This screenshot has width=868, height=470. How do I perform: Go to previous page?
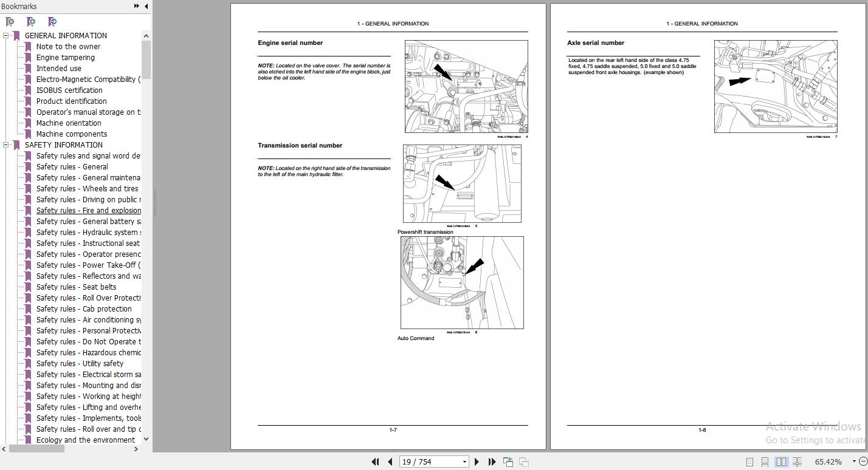click(x=390, y=462)
